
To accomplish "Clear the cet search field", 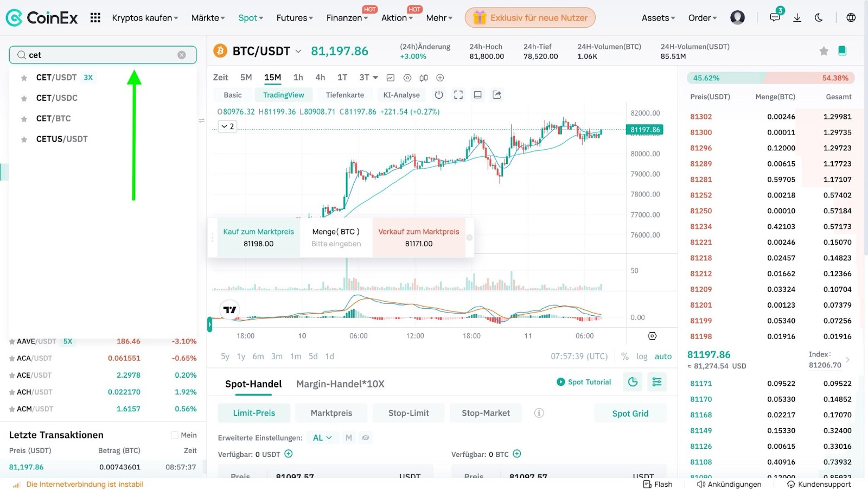I will [x=182, y=55].
